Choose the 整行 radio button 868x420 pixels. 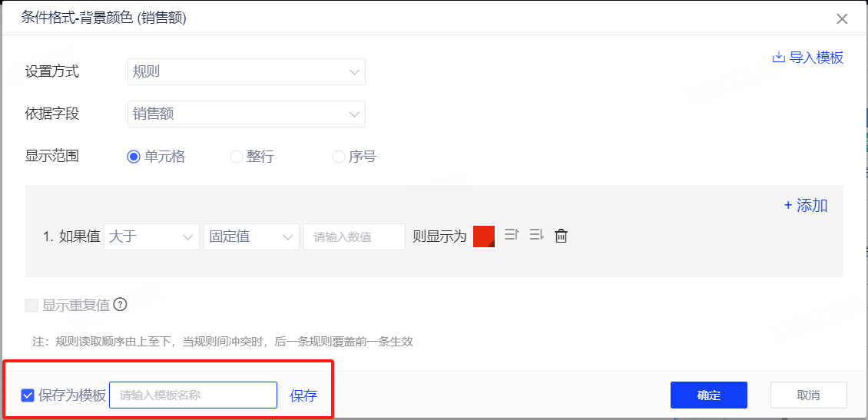click(237, 157)
